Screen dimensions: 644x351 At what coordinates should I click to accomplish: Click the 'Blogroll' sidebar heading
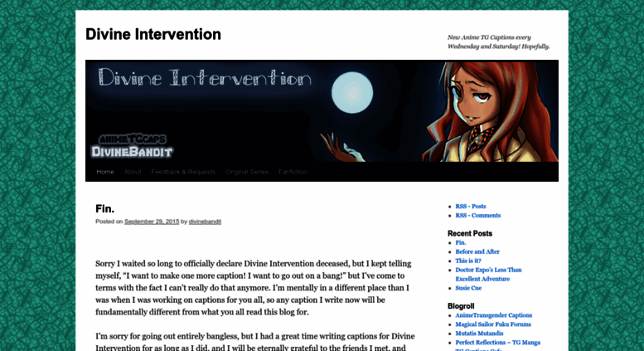click(x=461, y=306)
